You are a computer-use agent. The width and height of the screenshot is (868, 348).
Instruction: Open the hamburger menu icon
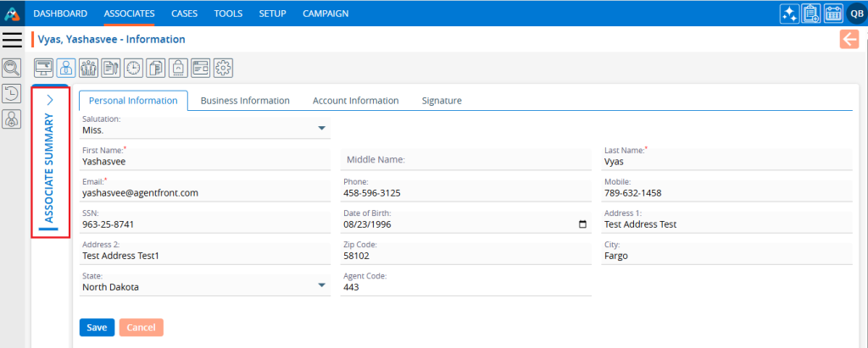[12, 39]
